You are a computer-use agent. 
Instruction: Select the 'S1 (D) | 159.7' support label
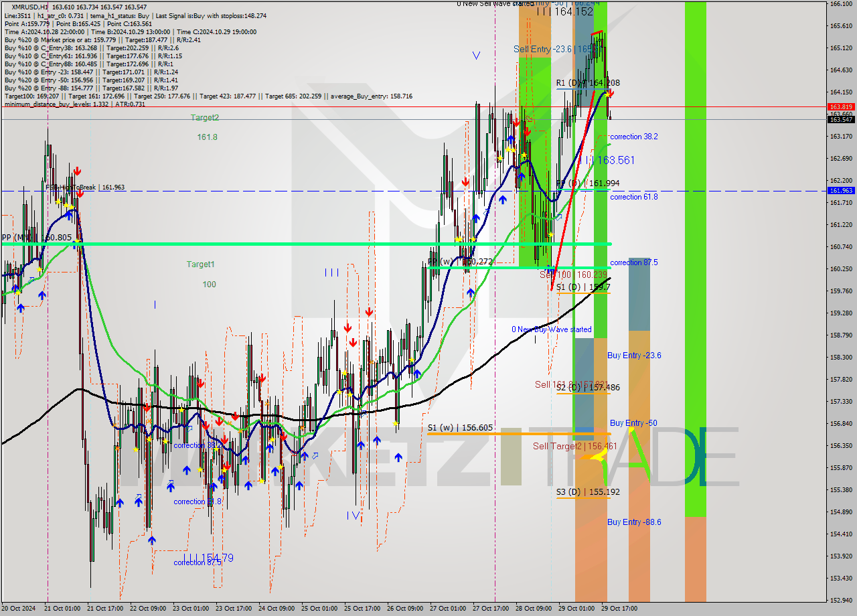583,287
